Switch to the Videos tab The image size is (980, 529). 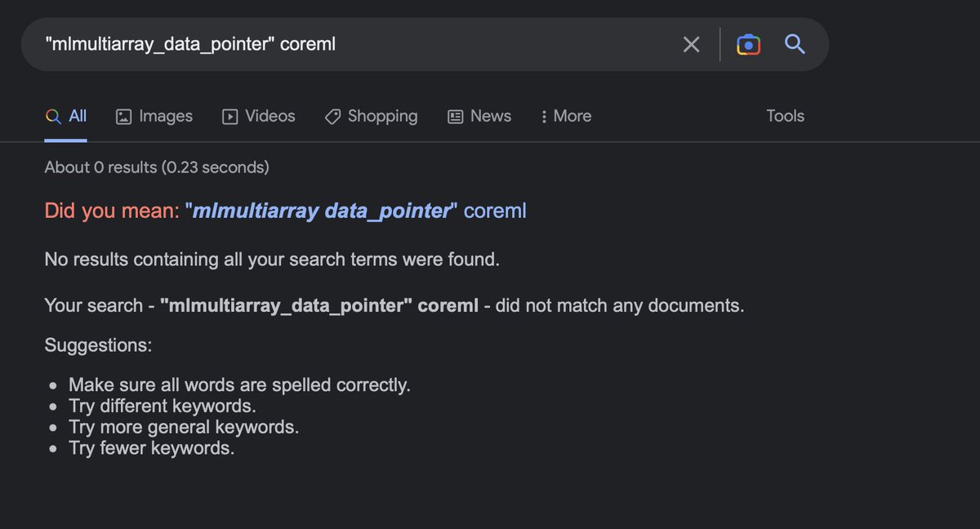[x=258, y=116]
